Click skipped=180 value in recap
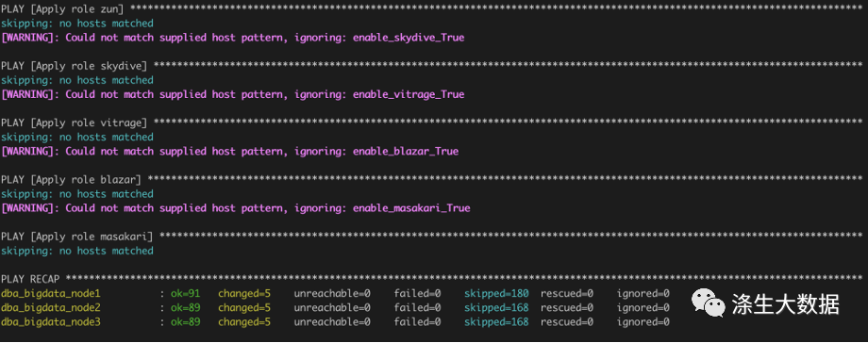 click(x=496, y=293)
